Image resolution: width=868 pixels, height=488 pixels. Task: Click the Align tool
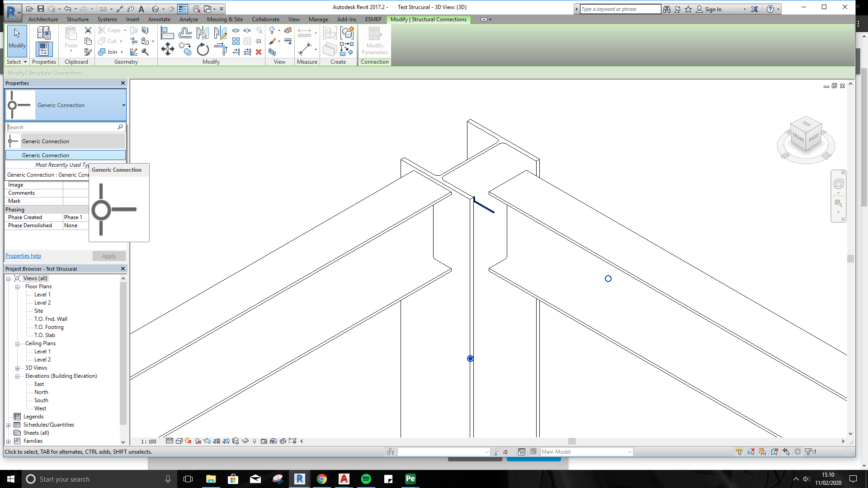coord(168,32)
